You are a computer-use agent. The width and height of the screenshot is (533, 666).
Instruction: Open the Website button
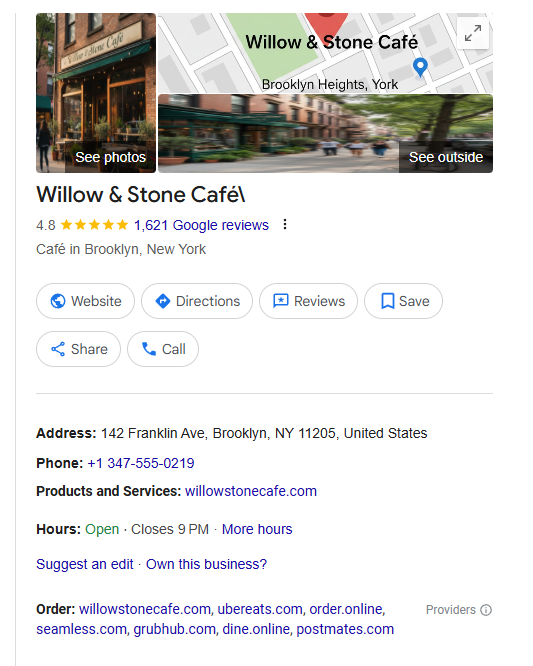click(x=85, y=301)
